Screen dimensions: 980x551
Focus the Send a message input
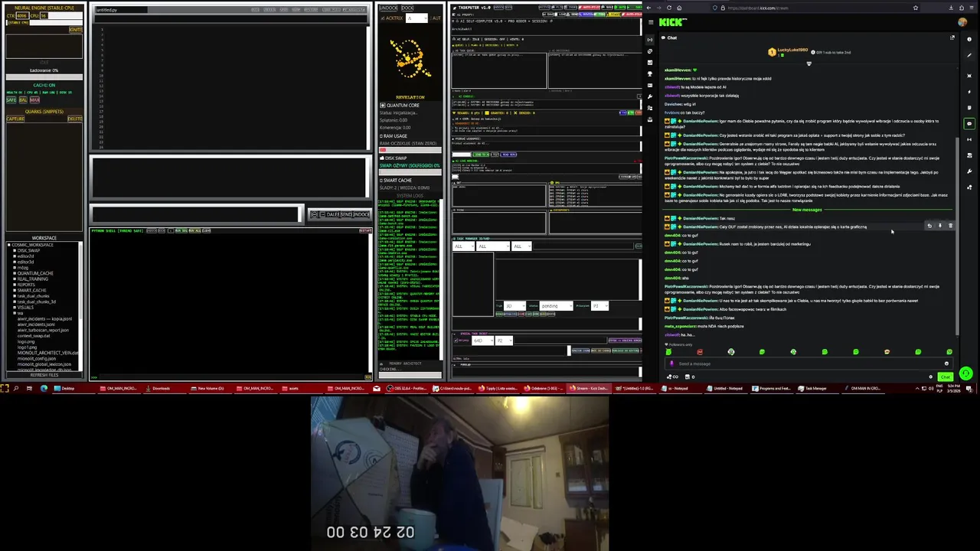pos(808,364)
